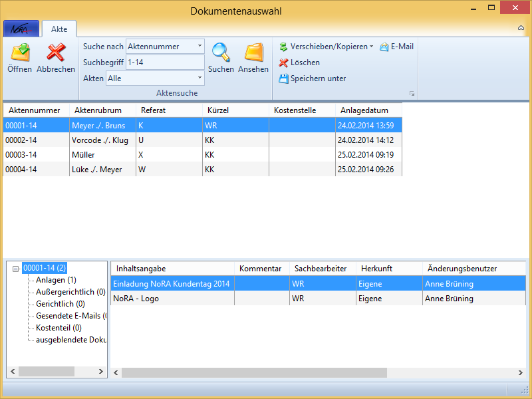The image size is (532, 399).
Task: Select the Anlagen (1) tree folder
Action: point(56,280)
